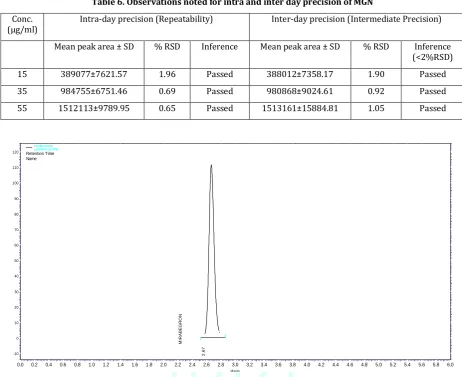Click inter-day 'Passed' in the 35 row
462x377 pixels.
click(x=433, y=91)
